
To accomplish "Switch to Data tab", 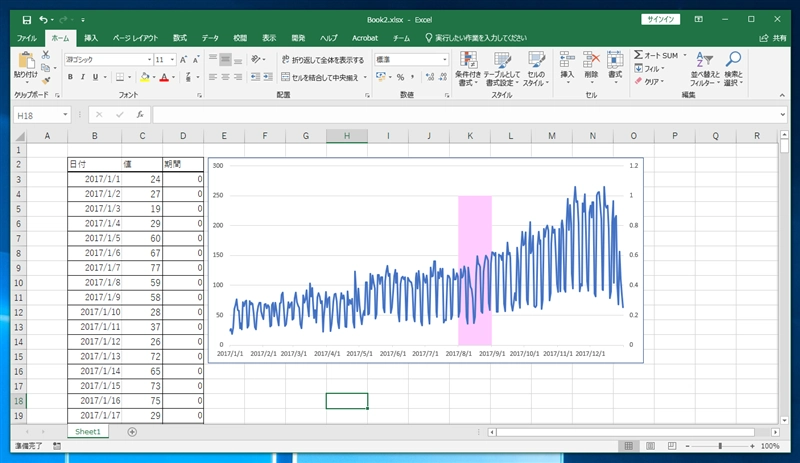I will (210, 38).
